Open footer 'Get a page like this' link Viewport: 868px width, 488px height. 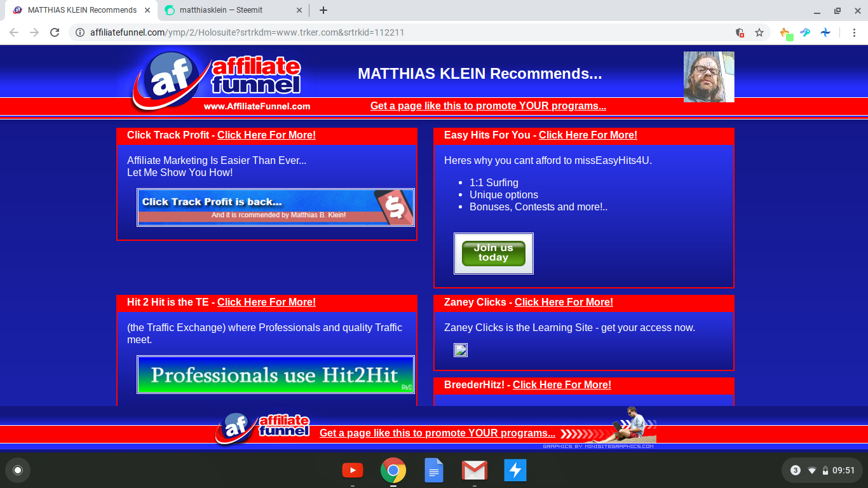tap(437, 433)
